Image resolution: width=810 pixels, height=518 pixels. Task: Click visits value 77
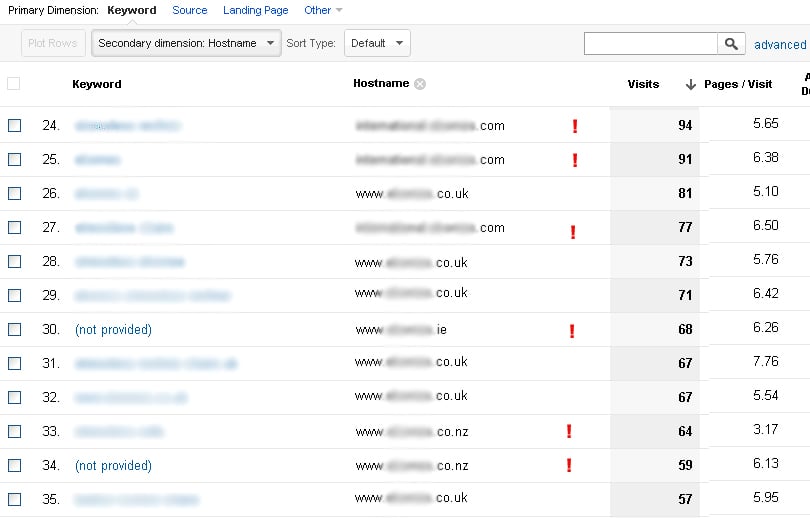click(x=685, y=228)
